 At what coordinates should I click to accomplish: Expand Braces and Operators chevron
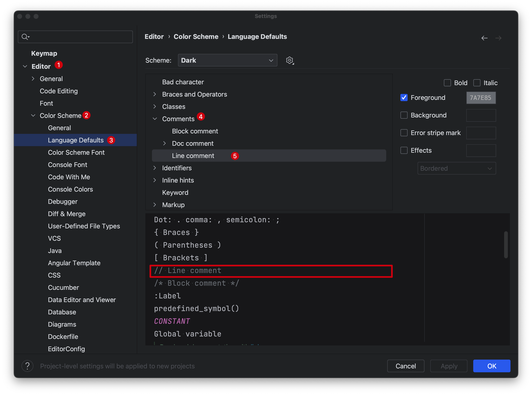pyautogui.click(x=155, y=94)
